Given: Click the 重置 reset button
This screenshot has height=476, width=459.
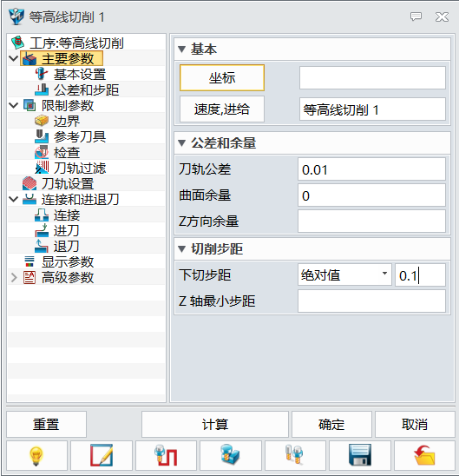Looking at the screenshot, I should (x=46, y=424).
